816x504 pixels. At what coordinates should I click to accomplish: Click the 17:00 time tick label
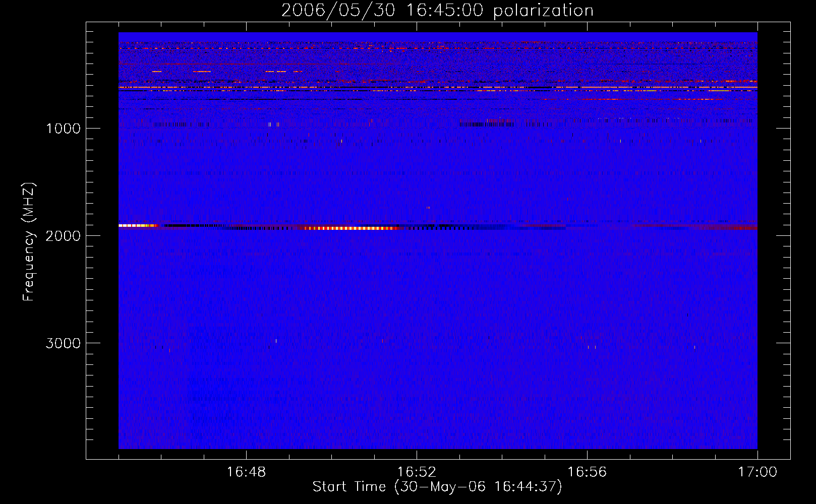pos(757,472)
